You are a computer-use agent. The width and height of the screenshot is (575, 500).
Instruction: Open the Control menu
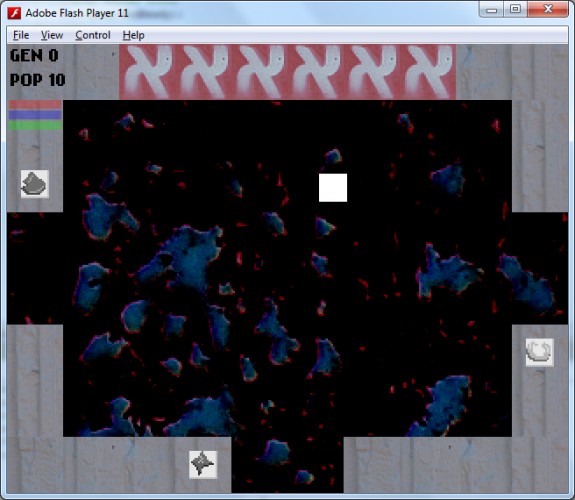click(93, 35)
